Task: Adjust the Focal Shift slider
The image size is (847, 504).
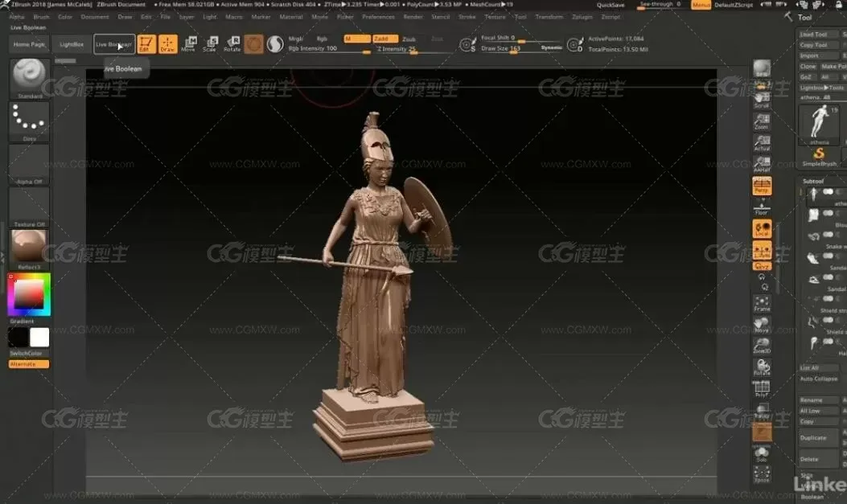Action: point(520,39)
